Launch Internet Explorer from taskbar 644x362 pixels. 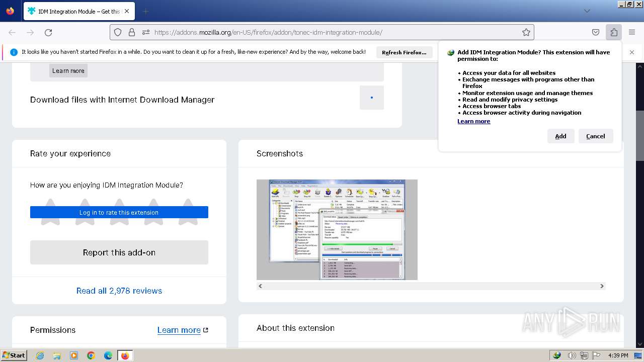(40, 355)
